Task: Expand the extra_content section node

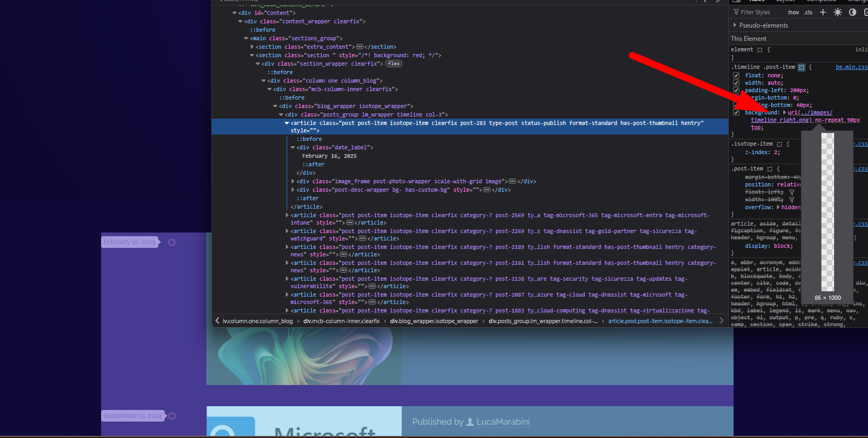Action: [x=252, y=47]
